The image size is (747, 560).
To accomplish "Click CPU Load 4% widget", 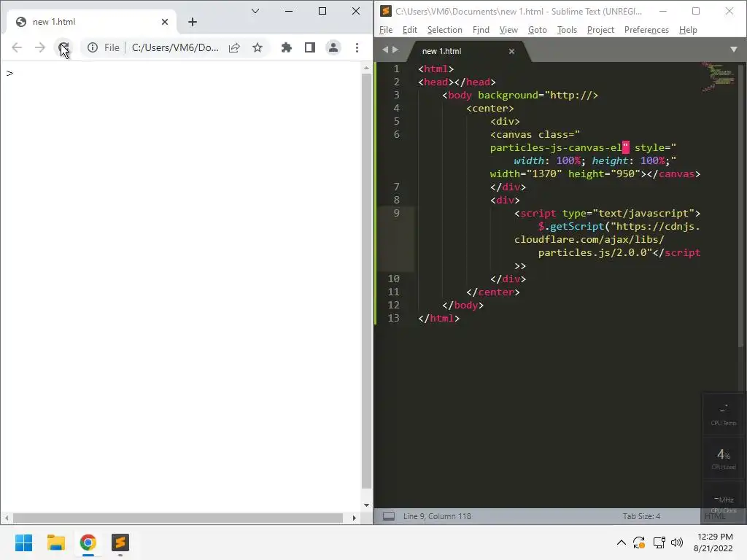I will [724, 458].
